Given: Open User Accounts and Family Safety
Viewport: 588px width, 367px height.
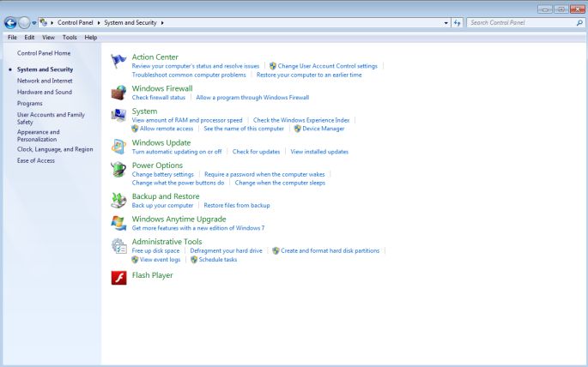Looking at the screenshot, I should point(51,118).
